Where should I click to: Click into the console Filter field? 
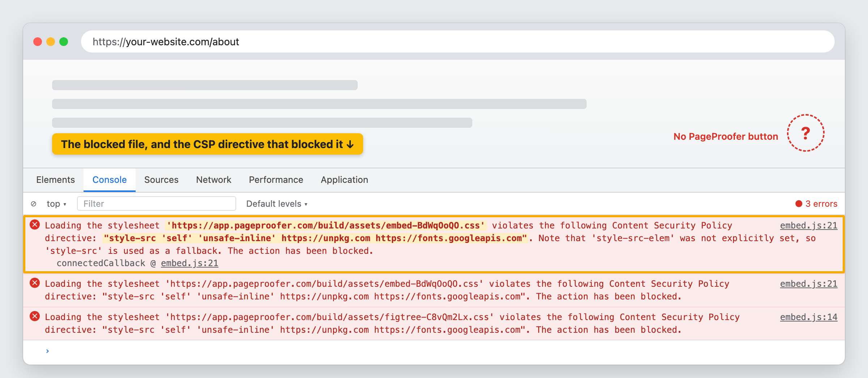157,203
